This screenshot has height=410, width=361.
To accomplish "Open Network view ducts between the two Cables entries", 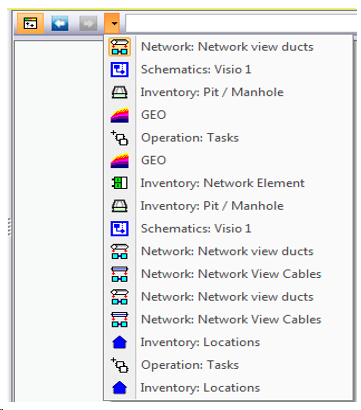I will (x=227, y=297).
